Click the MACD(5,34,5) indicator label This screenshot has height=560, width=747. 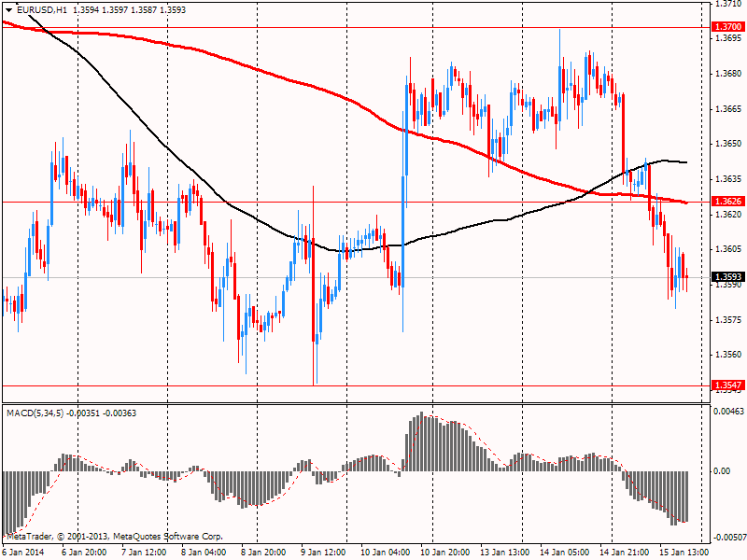(x=35, y=413)
